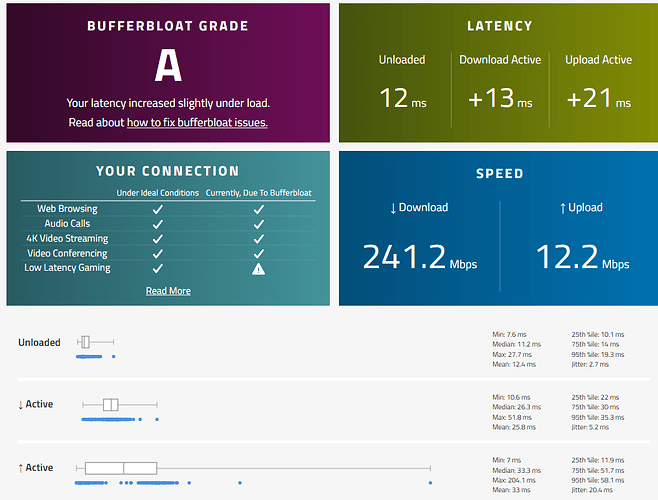
Task: Click 4K Video Streaming checkmark under Ideal Conditions
Action: coord(158,239)
